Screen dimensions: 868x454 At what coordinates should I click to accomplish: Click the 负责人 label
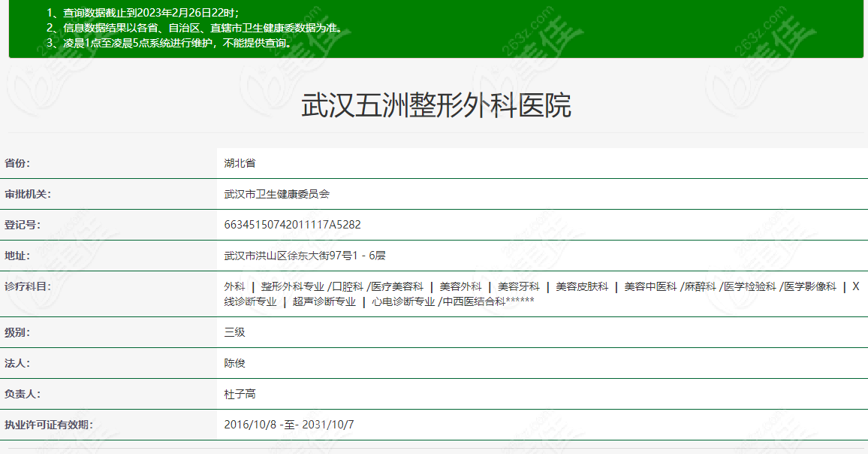pos(23,394)
